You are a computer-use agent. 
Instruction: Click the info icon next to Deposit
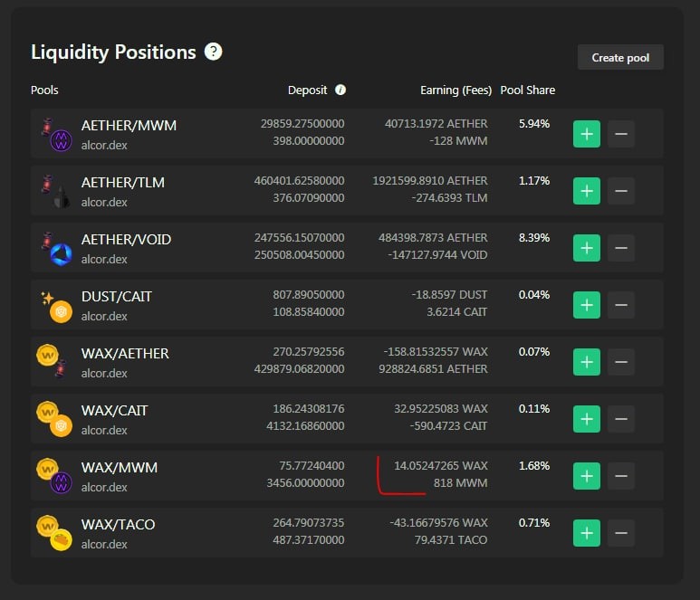coord(340,90)
